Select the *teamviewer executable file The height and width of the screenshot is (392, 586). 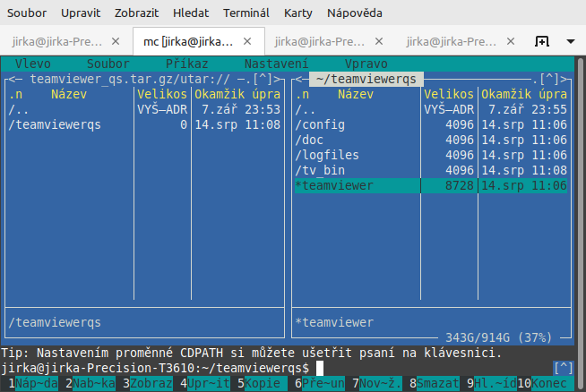[x=431, y=185]
